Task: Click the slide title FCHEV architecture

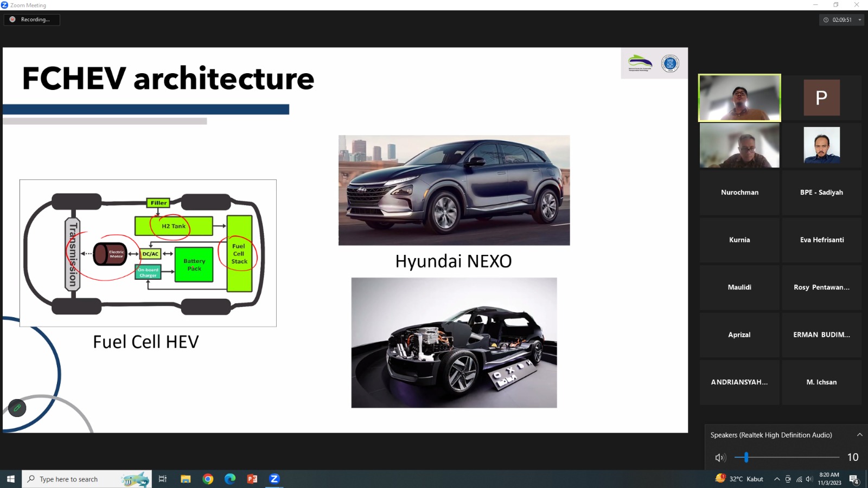Action: (168, 79)
